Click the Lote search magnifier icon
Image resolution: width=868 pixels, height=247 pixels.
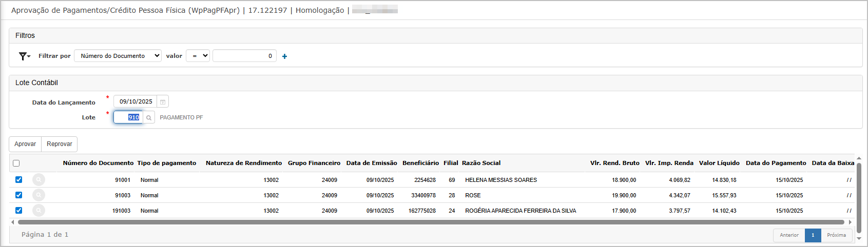click(x=149, y=118)
